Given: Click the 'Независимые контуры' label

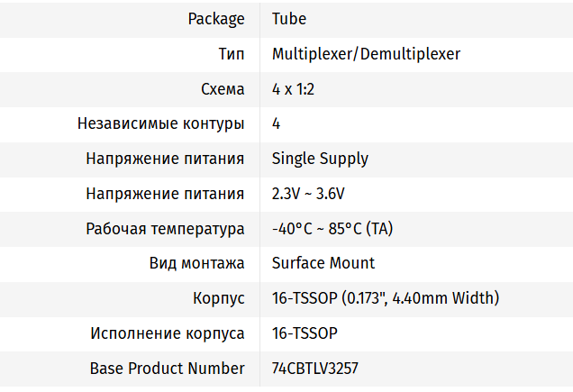Looking at the screenshot, I should [x=161, y=123].
